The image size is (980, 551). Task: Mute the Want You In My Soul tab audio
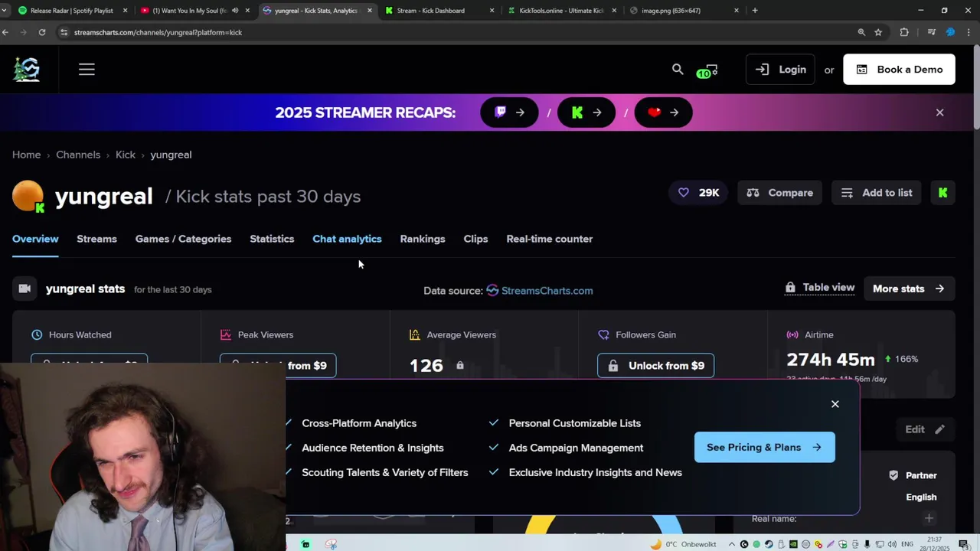(x=235, y=11)
